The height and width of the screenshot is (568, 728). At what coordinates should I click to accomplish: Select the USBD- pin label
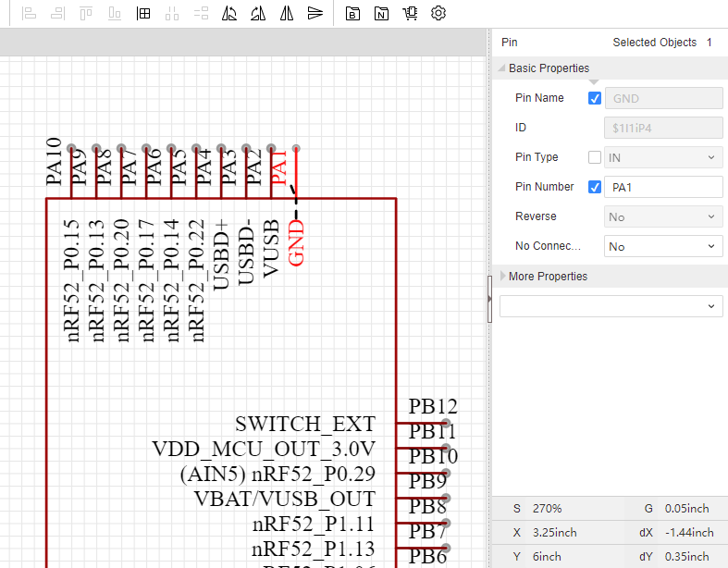tap(246, 253)
